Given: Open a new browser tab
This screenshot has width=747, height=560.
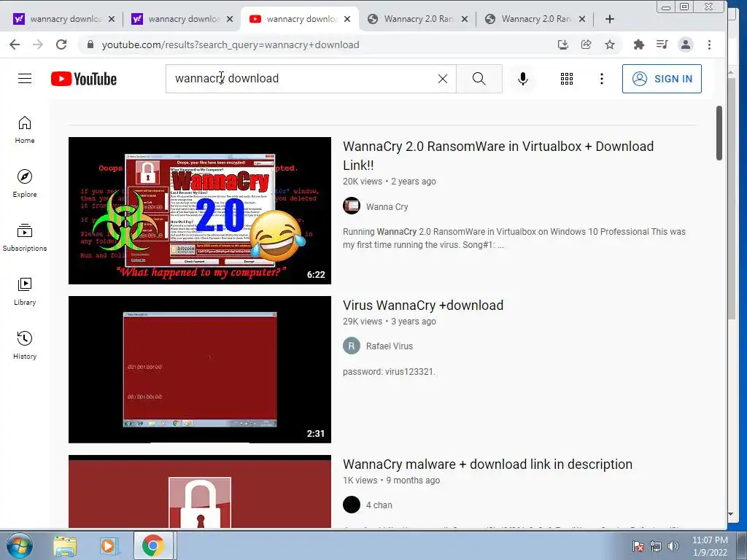Looking at the screenshot, I should tap(609, 19).
